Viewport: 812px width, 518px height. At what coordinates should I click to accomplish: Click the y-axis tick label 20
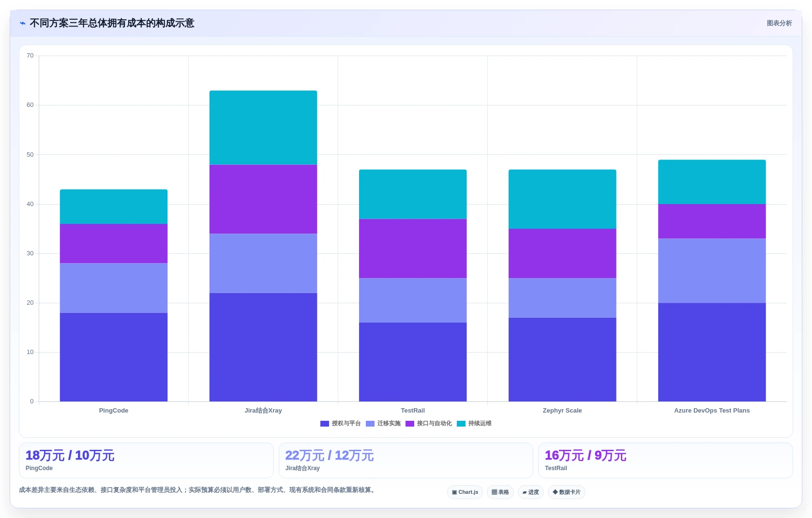[30, 303]
